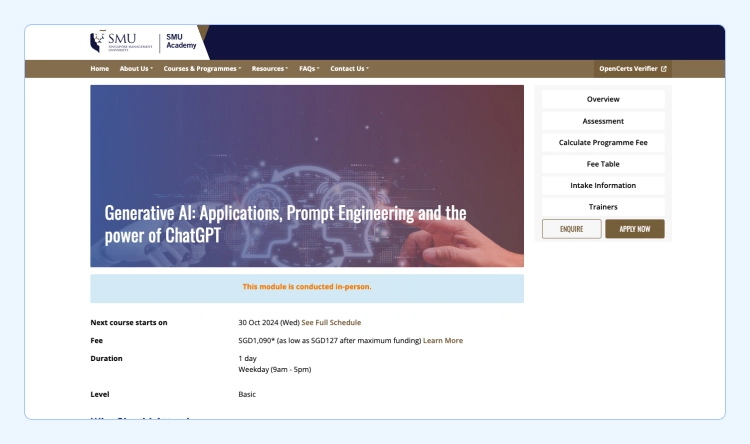This screenshot has height=444, width=750.
Task: Open Calculate Programme Fee section
Action: point(603,143)
